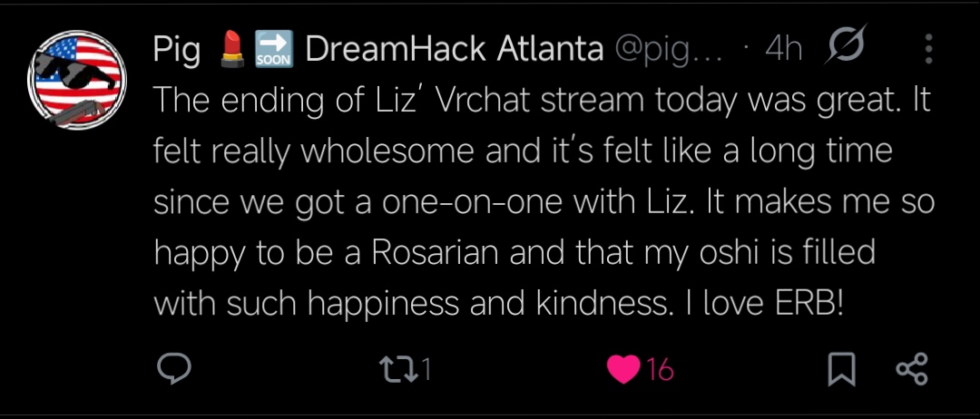
Task: Click the Grok slashed-circle icon
Action: (x=844, y=47)
